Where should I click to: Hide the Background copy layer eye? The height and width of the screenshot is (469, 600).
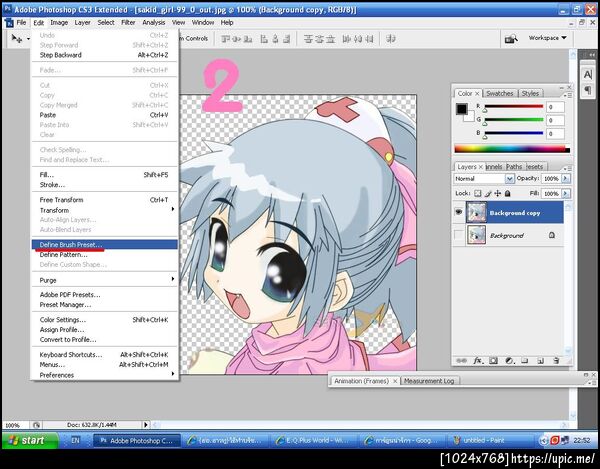(x=458, y=212)
